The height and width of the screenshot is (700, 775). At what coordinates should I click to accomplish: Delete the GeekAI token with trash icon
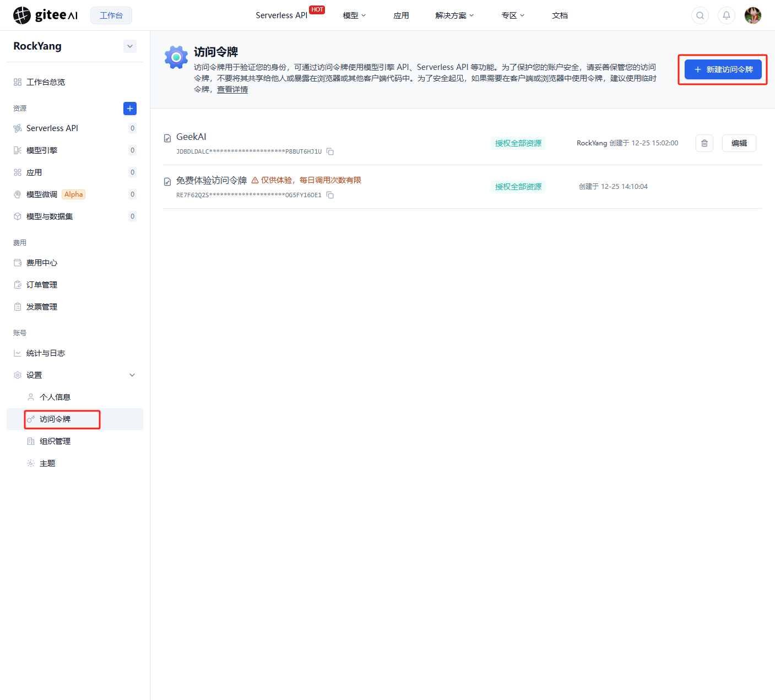[x=704, y=143]
